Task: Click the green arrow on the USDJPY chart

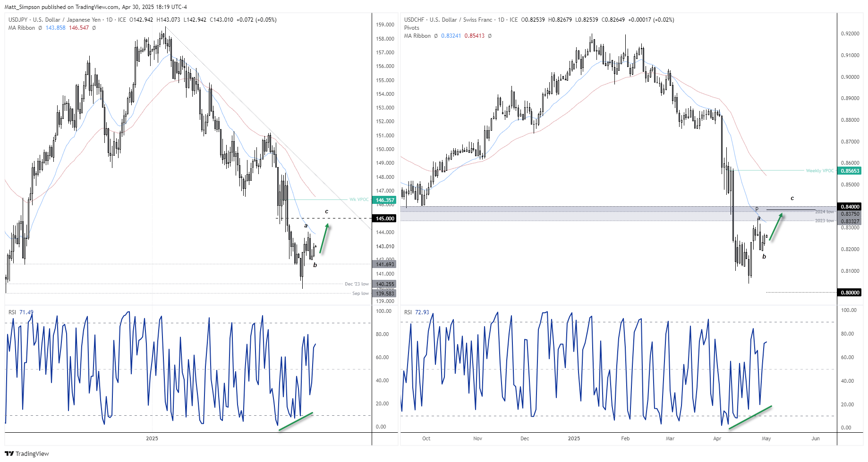Action: [324, 239]
